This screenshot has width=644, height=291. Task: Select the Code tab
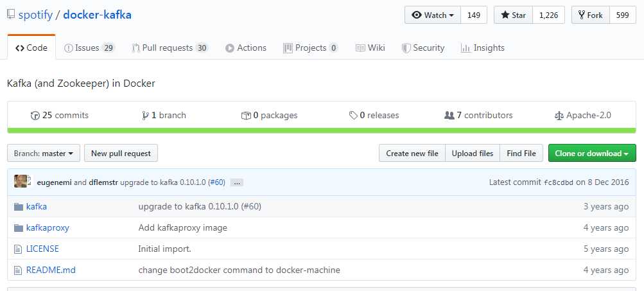pos(31,48)
